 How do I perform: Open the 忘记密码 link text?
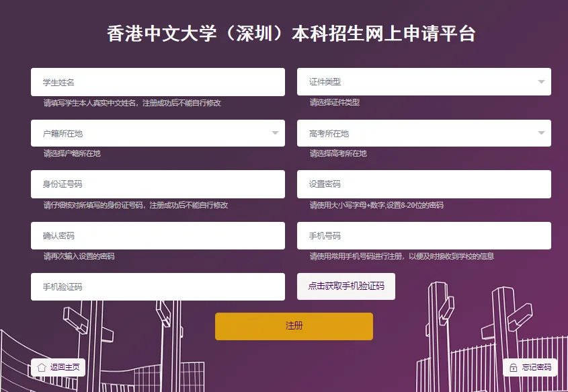pyautogui.click(x=536, y=367)
